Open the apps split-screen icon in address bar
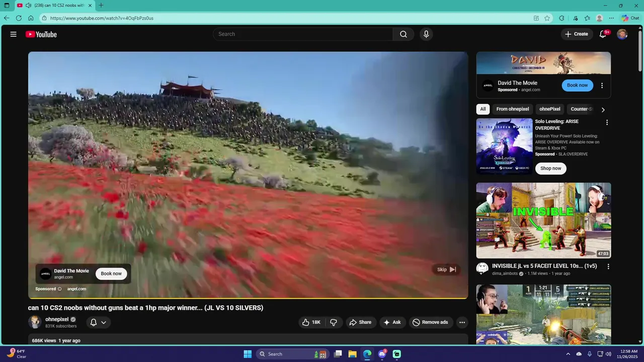Screen dimensions: 644x362 [x=536, y=18]
